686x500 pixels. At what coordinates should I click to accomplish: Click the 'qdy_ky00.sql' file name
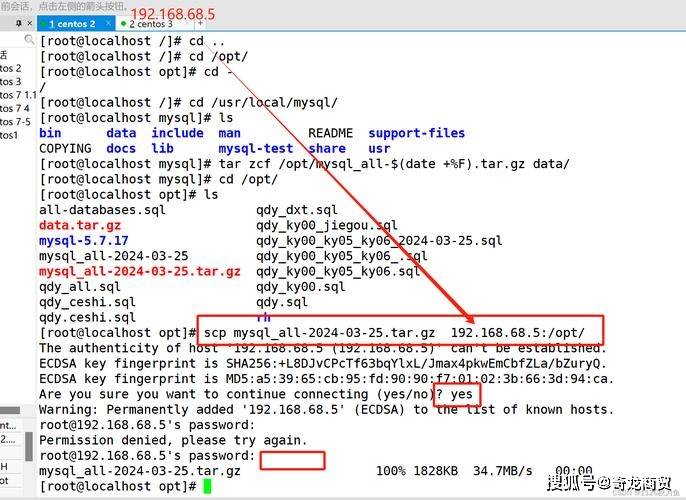[301, 287]
